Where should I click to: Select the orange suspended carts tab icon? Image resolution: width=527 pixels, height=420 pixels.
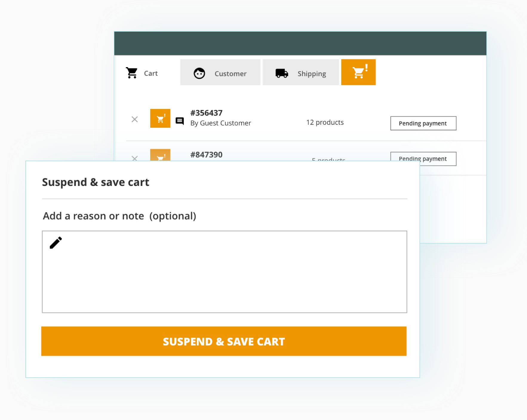pyautogui.click(x=358, y=72)
